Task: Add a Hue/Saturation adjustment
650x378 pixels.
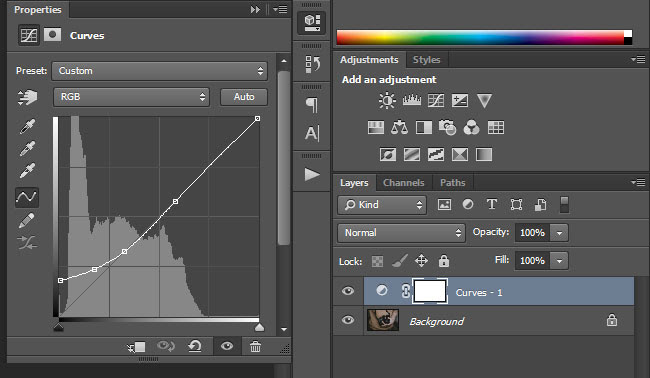Action: coord(376,128)
